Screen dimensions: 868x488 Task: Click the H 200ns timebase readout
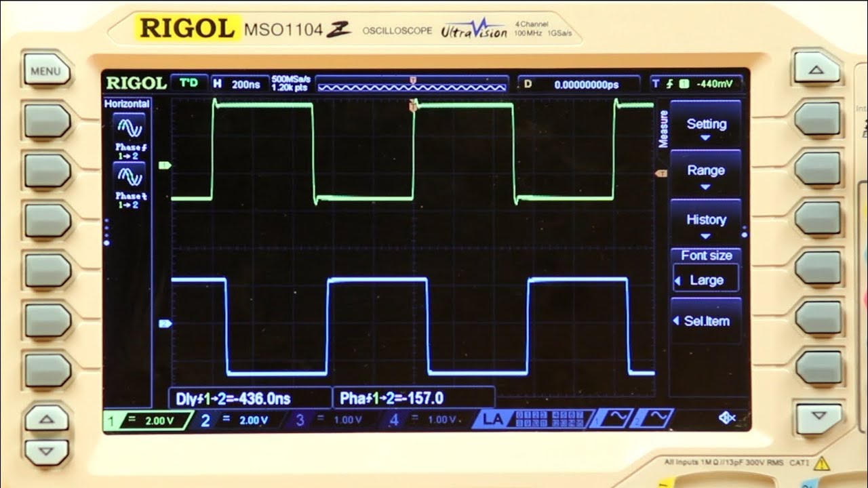pos(239,84)
